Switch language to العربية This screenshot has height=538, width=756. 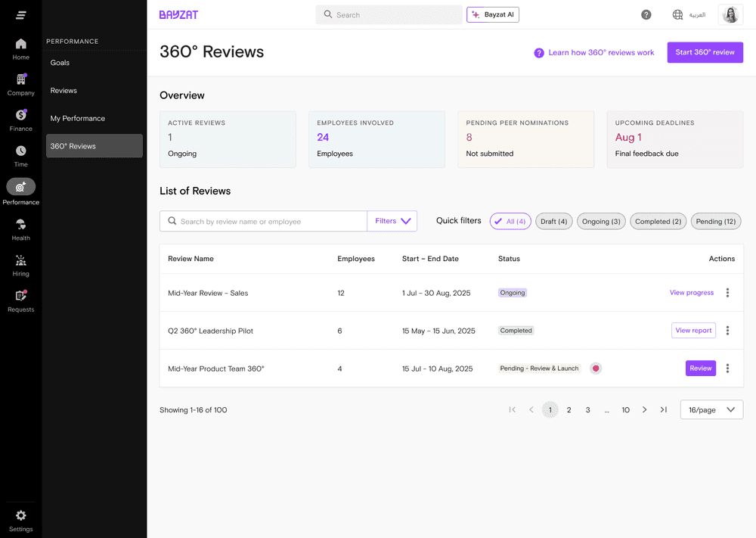pos(689,14)
